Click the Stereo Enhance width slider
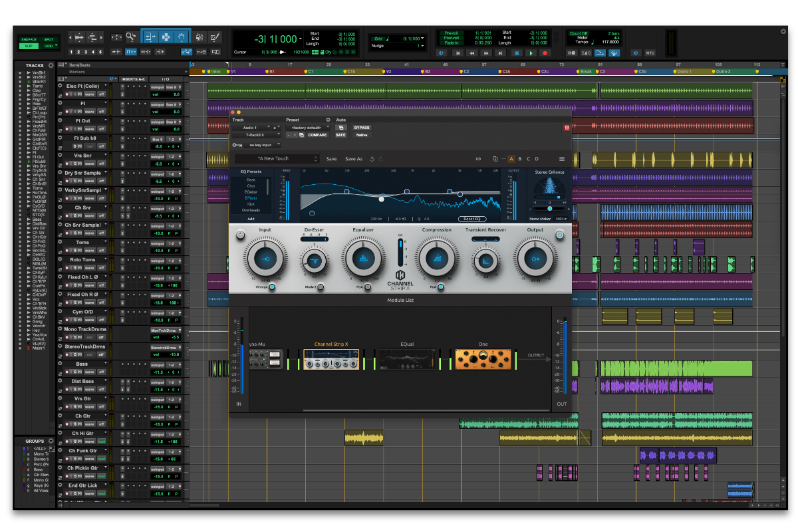This screenshot has width=798, height=532. [x=549, y=208]
